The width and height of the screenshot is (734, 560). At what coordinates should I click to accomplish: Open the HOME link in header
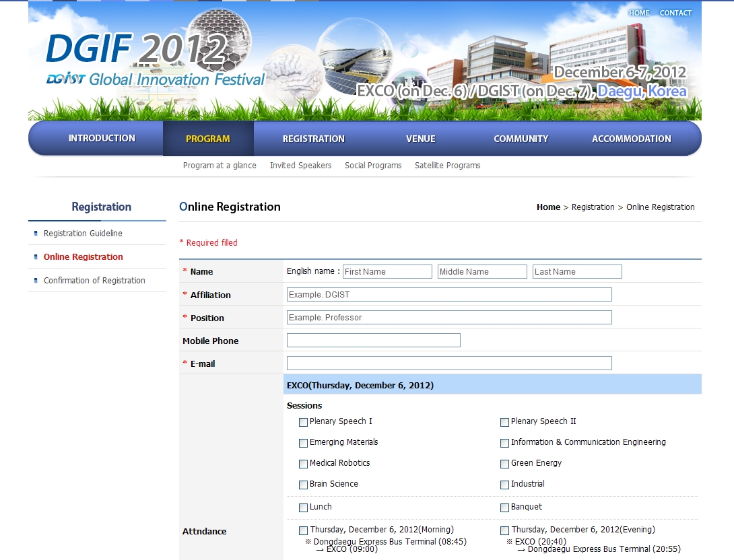point(639,13)
